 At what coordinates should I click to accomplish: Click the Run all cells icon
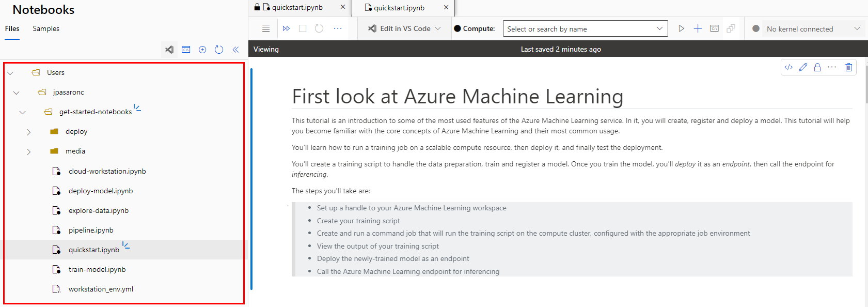[286, 28]
